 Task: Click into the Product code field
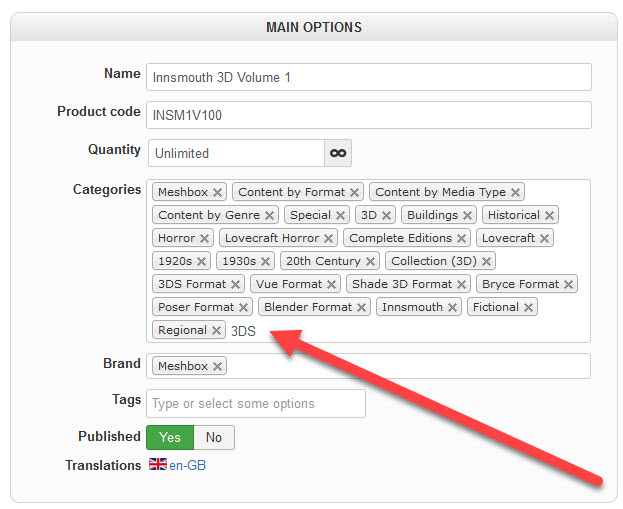coord(369,115)
